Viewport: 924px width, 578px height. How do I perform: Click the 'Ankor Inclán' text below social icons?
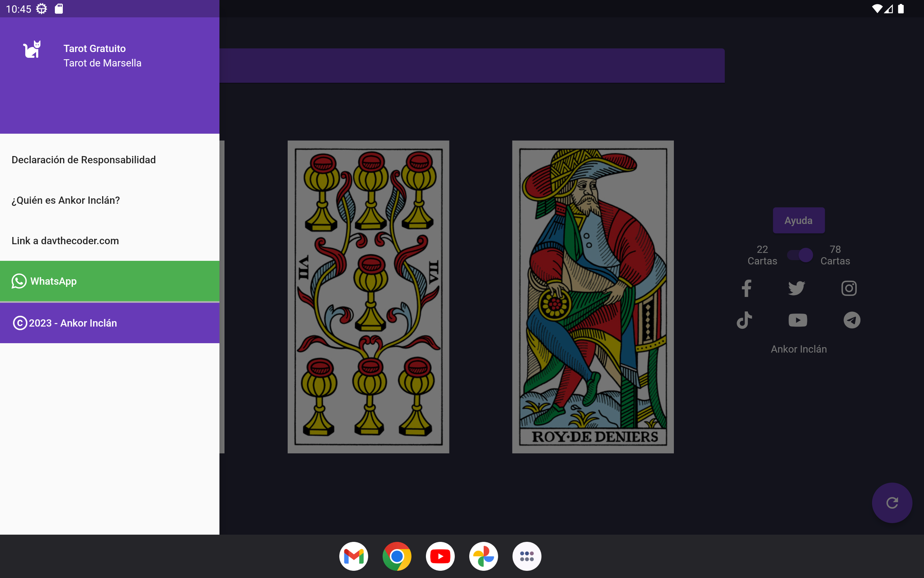[x=798, y=349]
